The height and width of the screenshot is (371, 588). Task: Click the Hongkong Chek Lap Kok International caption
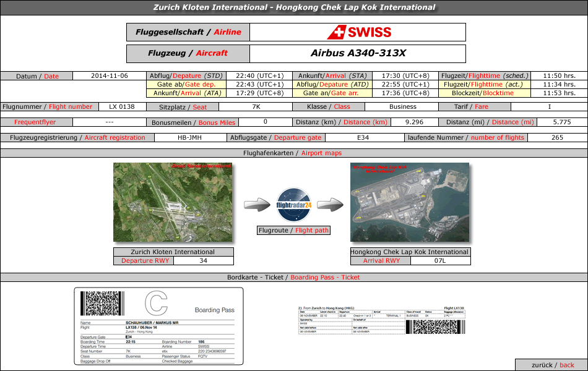pos(410,252)
